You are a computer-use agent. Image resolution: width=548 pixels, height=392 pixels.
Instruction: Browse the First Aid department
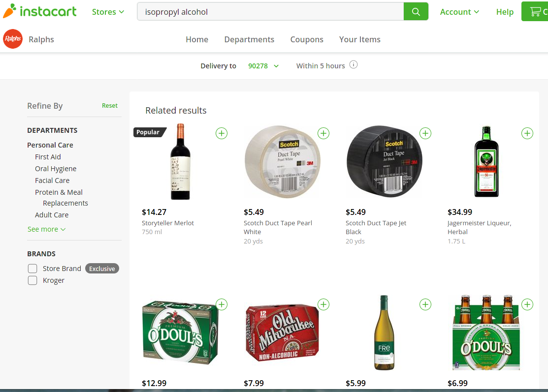[48, 156]
